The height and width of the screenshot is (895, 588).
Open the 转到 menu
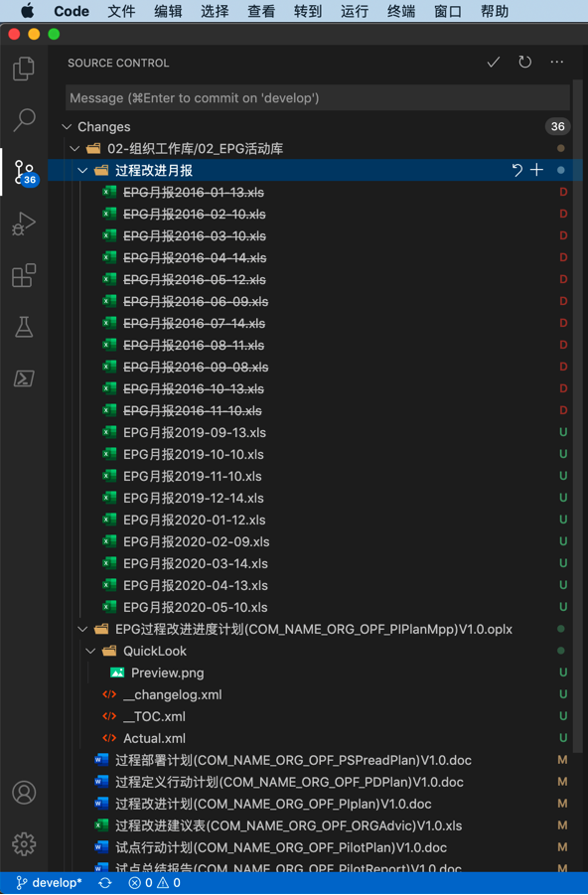tap(308, 11)
